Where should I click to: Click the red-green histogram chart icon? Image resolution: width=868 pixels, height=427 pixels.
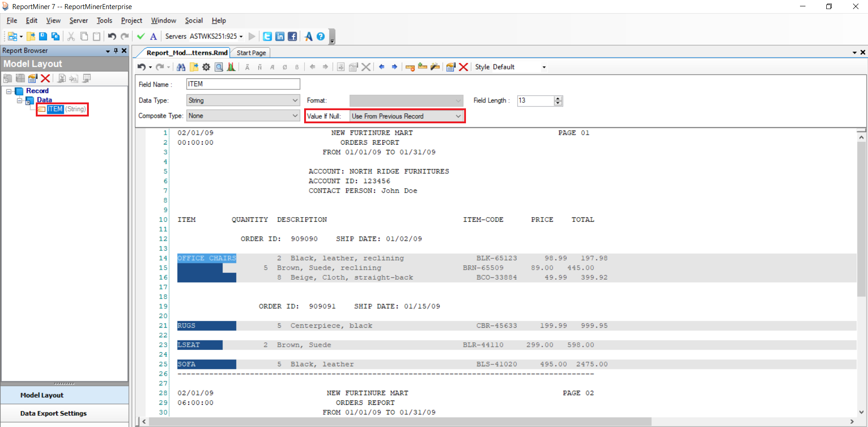click(x=231, y=67)
